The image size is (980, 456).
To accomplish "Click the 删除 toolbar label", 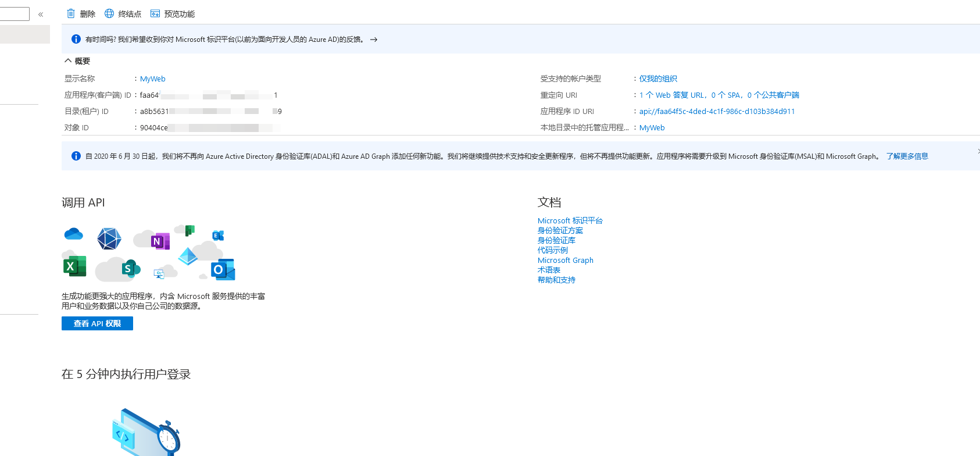I will 88,14.
